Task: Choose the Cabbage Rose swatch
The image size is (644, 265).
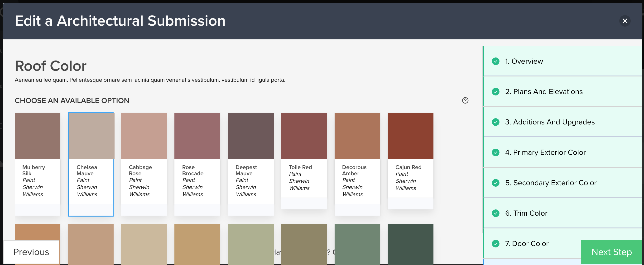Action: (x=144, y=136)
